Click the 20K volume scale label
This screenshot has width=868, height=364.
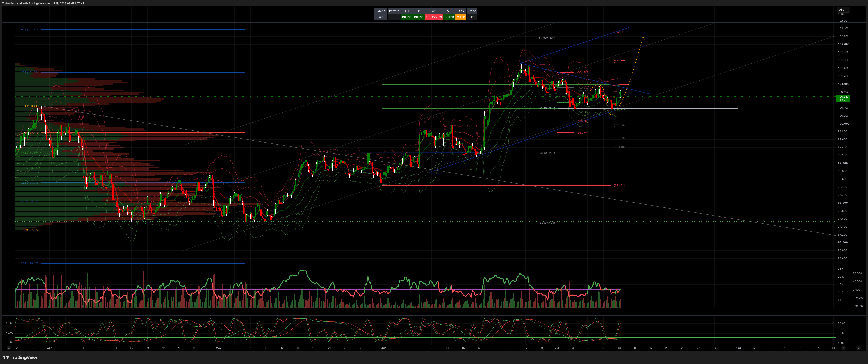[x=841, y=277]
